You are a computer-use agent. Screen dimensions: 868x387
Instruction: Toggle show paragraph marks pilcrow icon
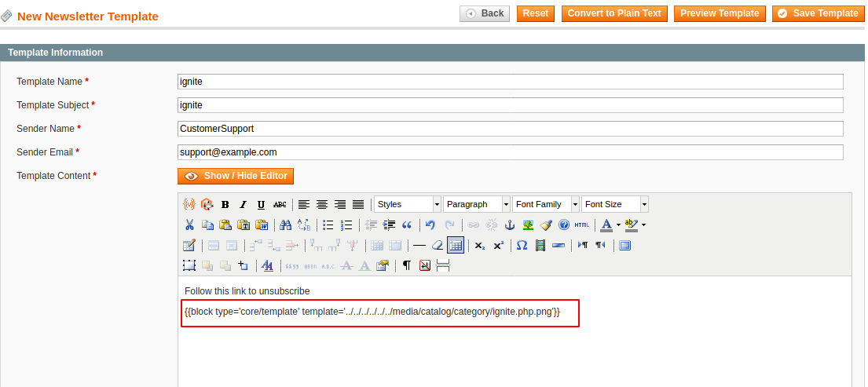pyautogui.click(x=407, y=265)
